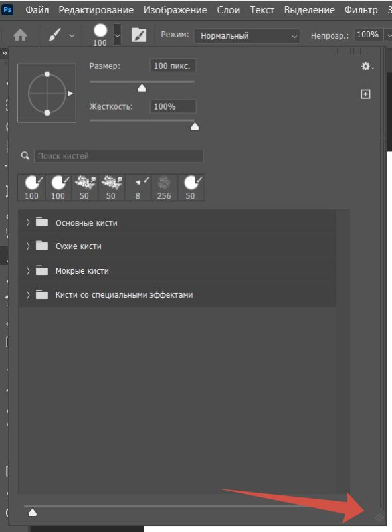Open the brush preset picker arrow

click(117, 35)
